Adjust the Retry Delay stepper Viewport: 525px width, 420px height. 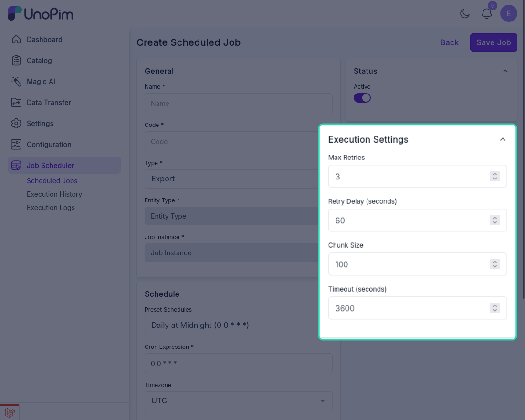tap(495, 220)
